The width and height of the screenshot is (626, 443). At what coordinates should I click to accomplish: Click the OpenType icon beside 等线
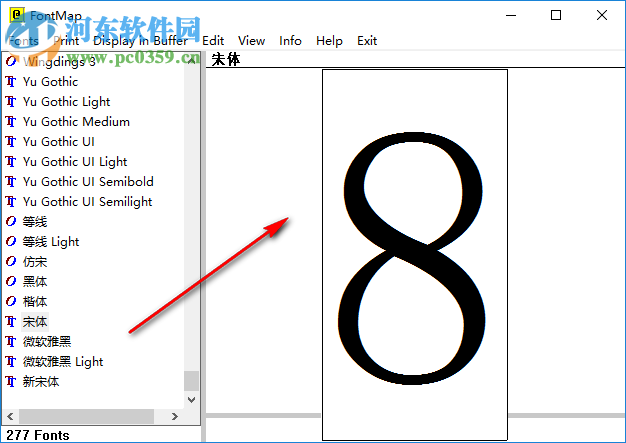click(x=11, y=221)
